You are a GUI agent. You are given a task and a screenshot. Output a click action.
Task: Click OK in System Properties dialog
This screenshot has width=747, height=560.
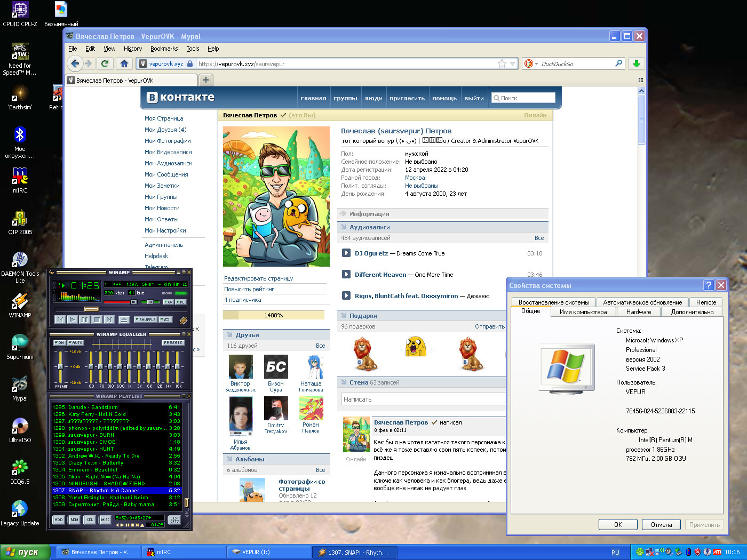coord(618,524)
